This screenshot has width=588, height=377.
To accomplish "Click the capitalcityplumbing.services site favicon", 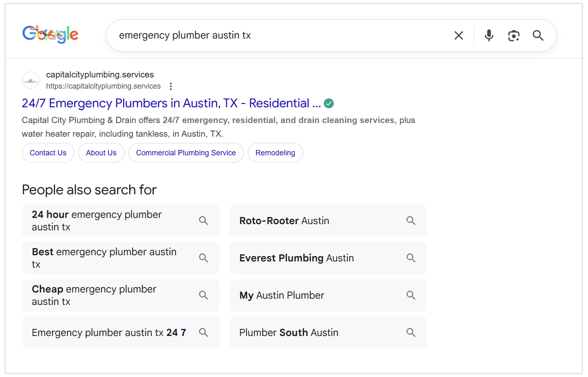I will click(x=30, y=80).
